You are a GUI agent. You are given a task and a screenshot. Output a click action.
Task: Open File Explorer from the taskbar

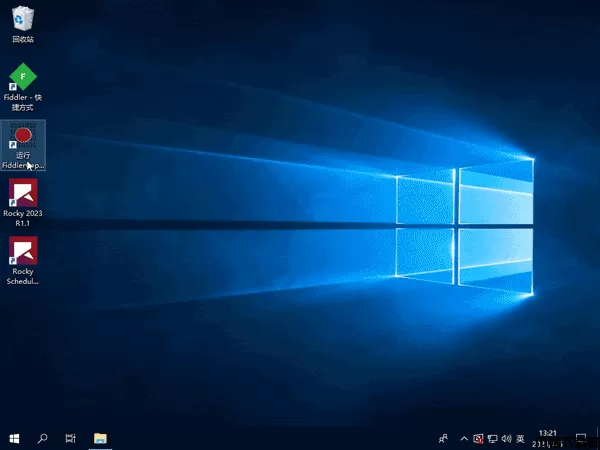click(100, 438)
